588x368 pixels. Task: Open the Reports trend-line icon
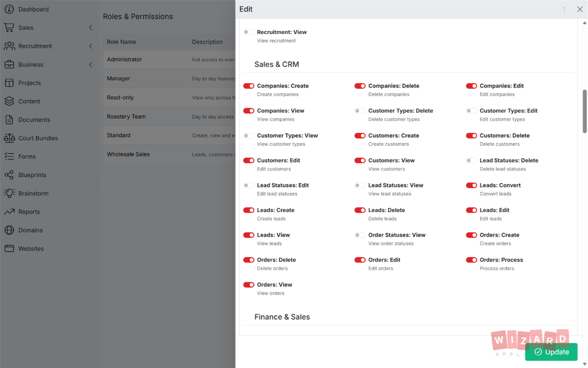(x=9, y=212)
